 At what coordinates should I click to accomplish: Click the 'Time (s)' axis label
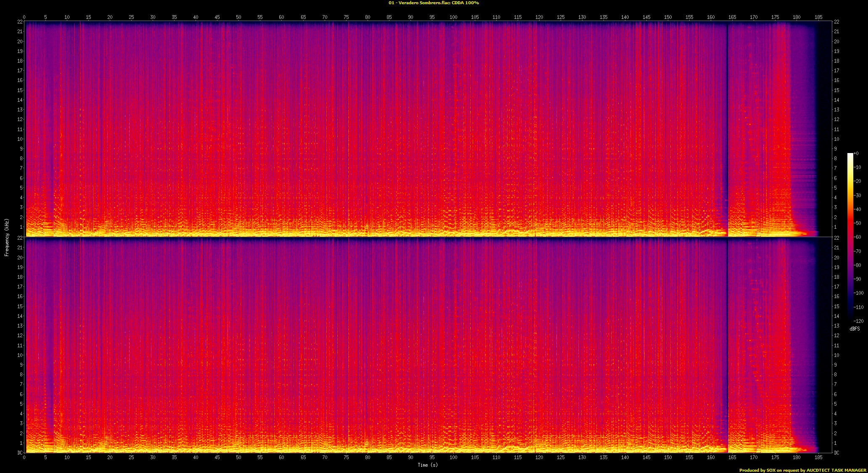point(427,465)
